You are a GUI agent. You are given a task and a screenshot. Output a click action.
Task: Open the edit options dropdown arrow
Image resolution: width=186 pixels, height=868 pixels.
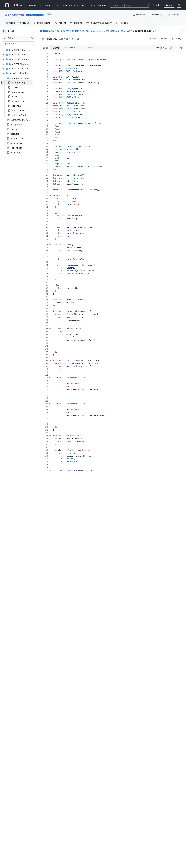(x=175, y=48)
